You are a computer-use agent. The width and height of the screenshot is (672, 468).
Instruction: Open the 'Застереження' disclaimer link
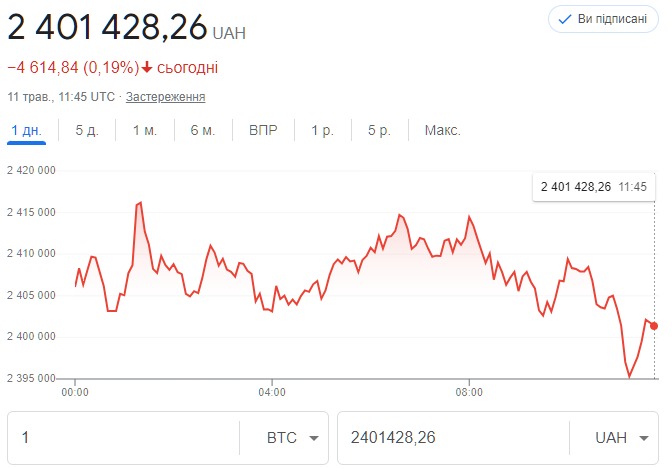coord(166,97)
